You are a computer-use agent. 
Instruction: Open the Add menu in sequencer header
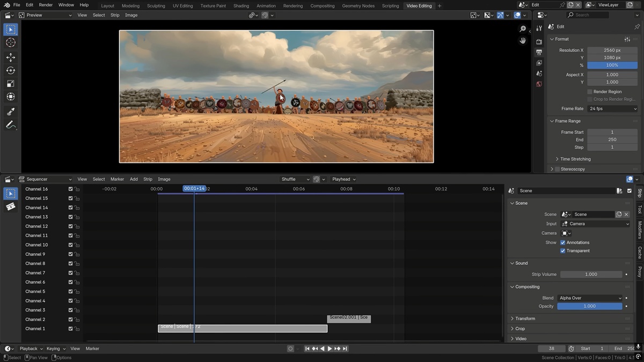coord(134,179)
